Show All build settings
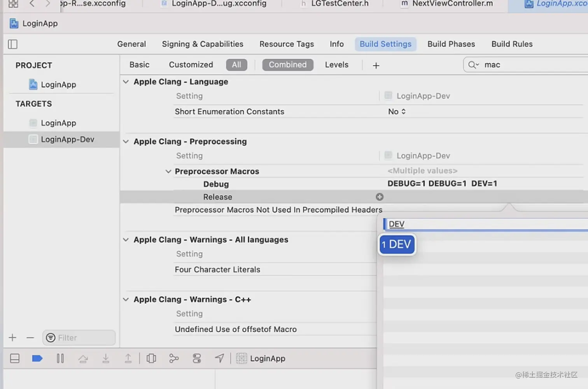This screenshot has width=588, height=389. (x=236, y=65)
